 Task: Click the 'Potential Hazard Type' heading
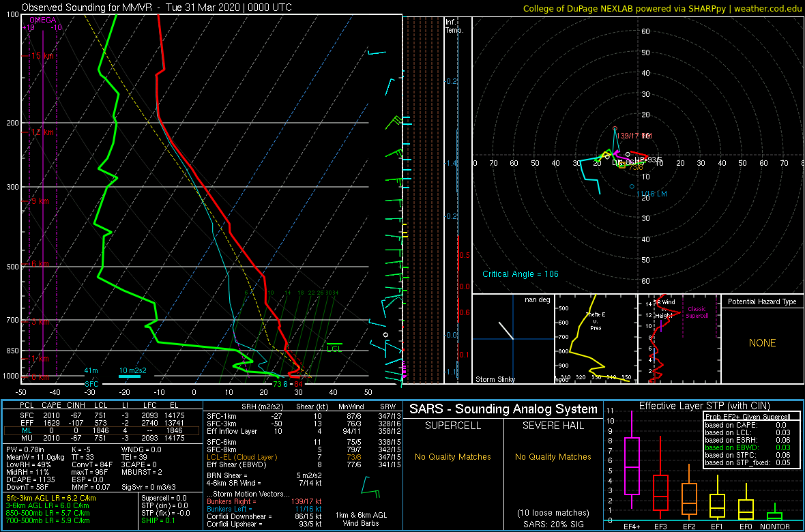click(762, 301)
